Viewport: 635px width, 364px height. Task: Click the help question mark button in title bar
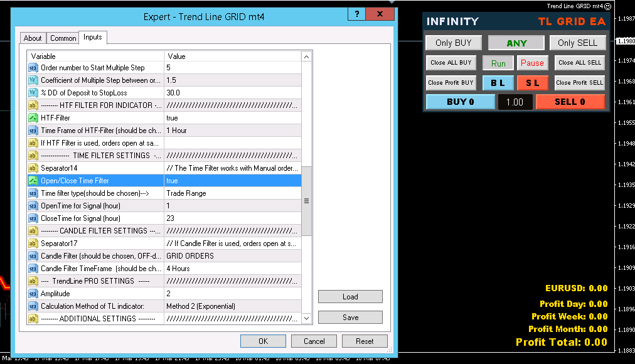click(x=357, y=14)
